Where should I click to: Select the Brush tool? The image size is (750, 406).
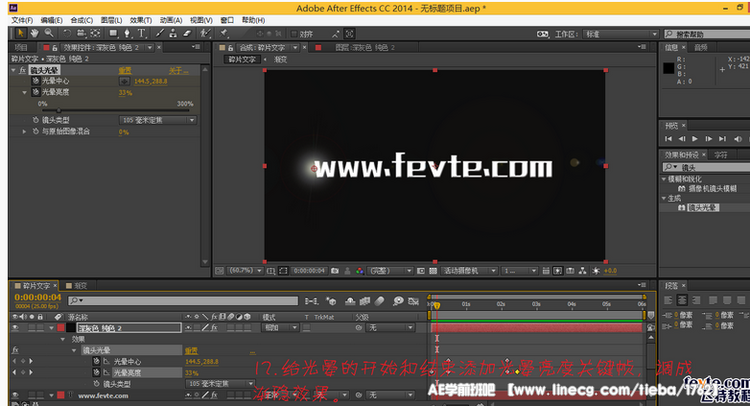point(160,33)
